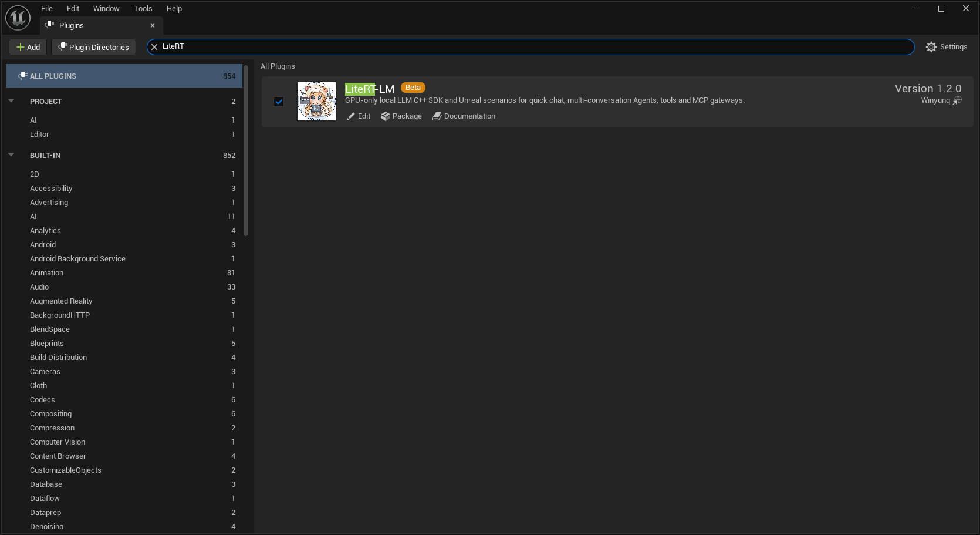Select the Computer Vision category
The height and width of the screenshot is (535, 980).
click(x=124, y=442)
